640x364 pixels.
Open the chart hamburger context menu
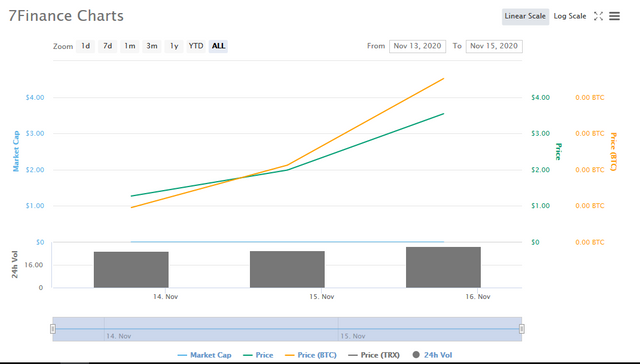(614, 16)
